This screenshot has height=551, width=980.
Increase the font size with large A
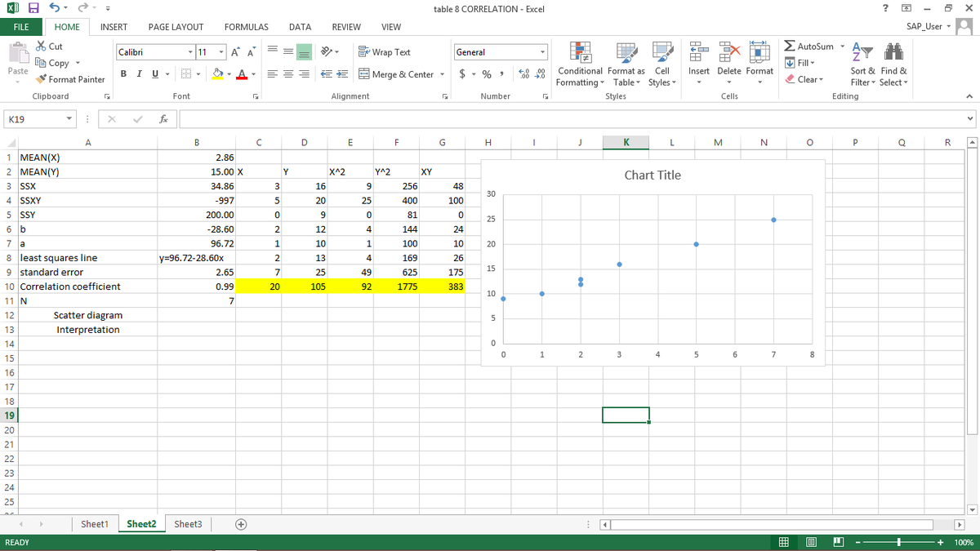click(x=236, y=52)
